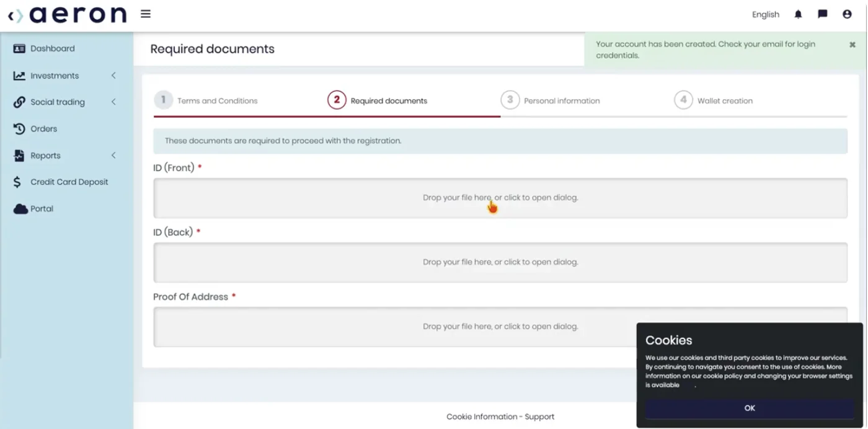The image size is (868, 429).
Task: Open ID (Front) file upload area
Action: click(500, 198)
